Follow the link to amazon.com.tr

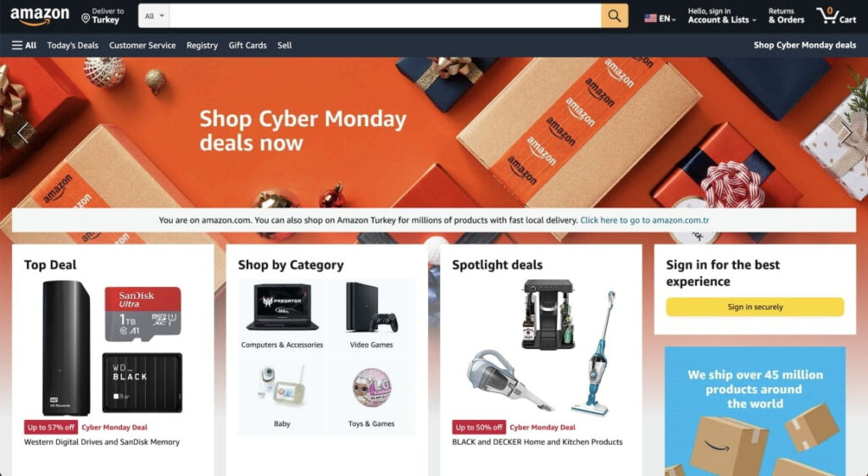pos(644,220)
